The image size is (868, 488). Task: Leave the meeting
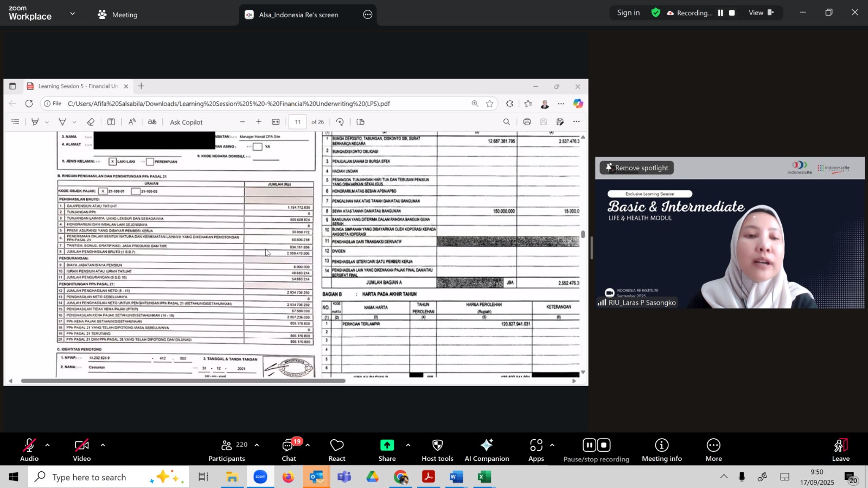coord(840,450)
